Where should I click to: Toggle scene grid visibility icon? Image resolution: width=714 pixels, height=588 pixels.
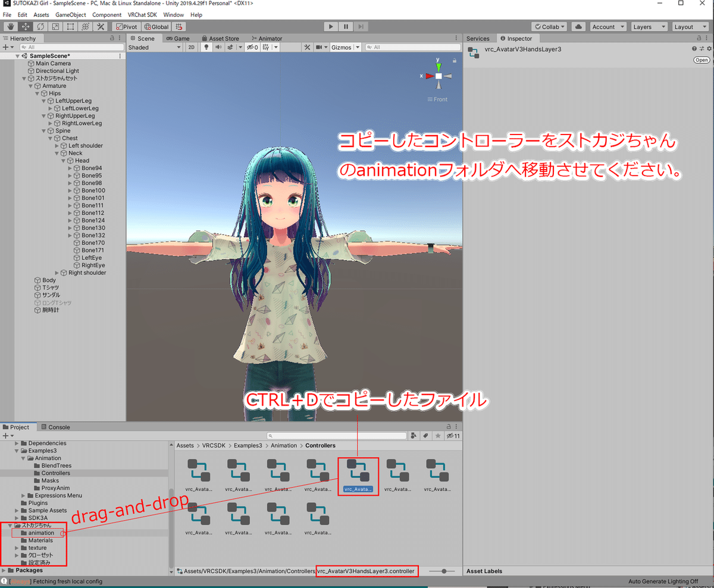(267, 47)
